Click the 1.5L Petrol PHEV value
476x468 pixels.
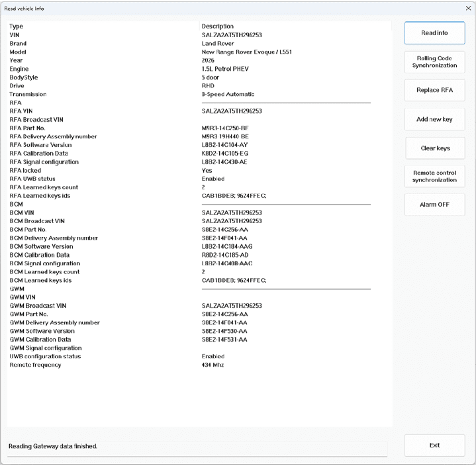pos(225,69)
